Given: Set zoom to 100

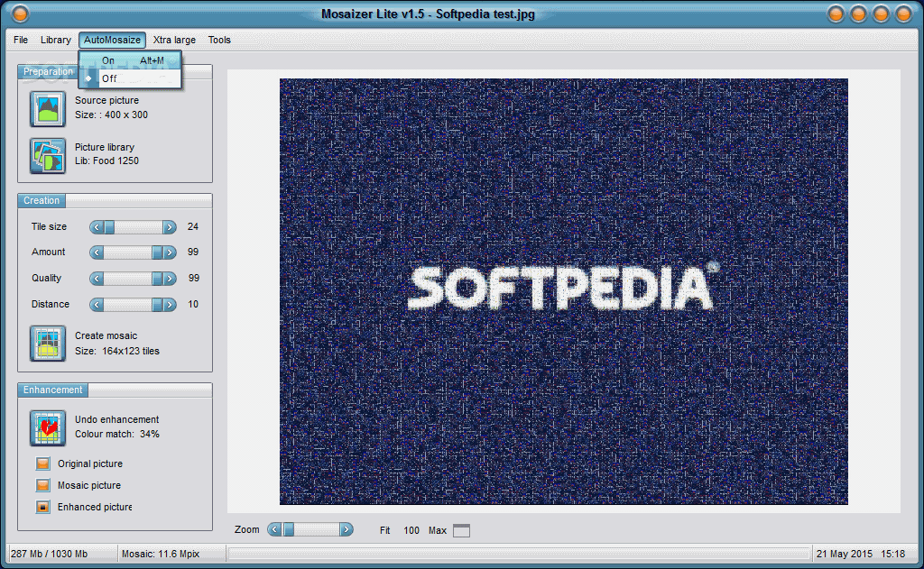Looking at the screenshot, I should (x=411, y=530).
